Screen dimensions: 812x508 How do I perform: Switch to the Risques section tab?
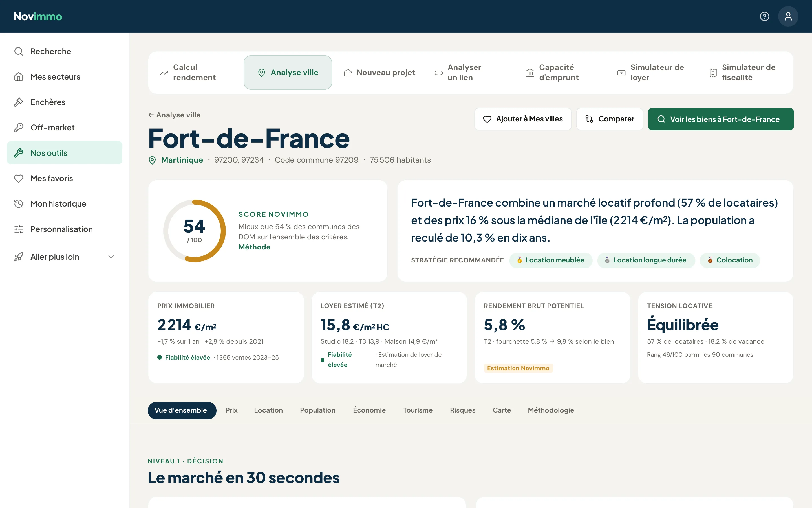click(462, 410)
